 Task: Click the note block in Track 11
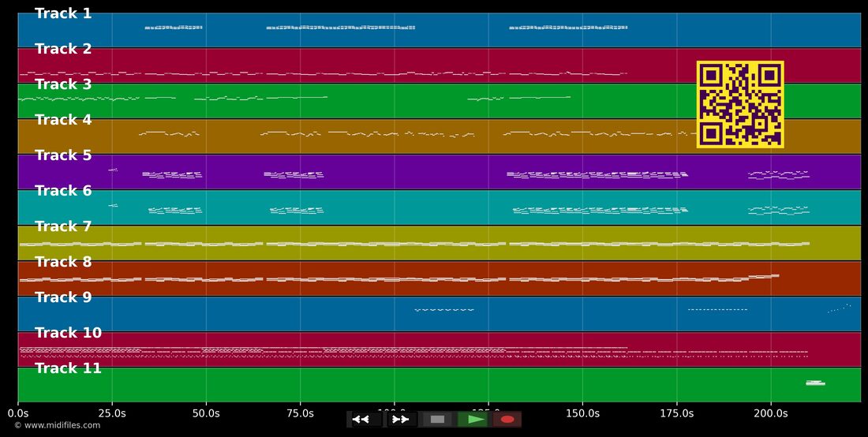815,383
